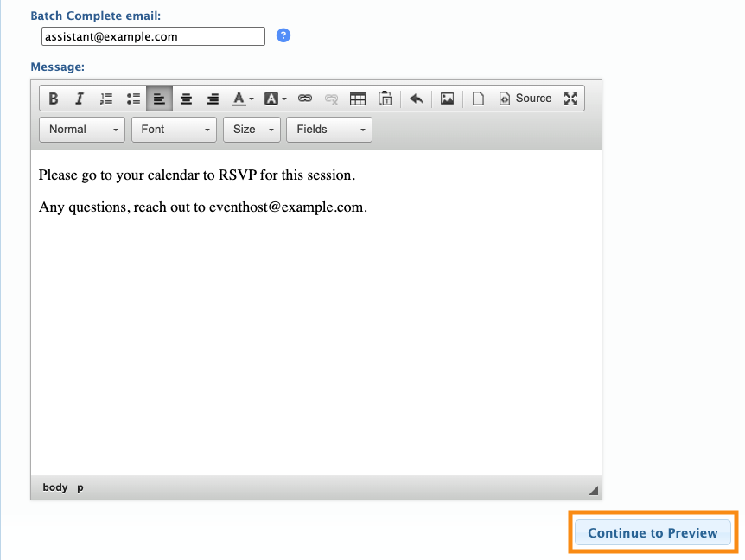The height and width of the screenshot is (560, 745).
Task: Undo the last edit
Action: 417,99
